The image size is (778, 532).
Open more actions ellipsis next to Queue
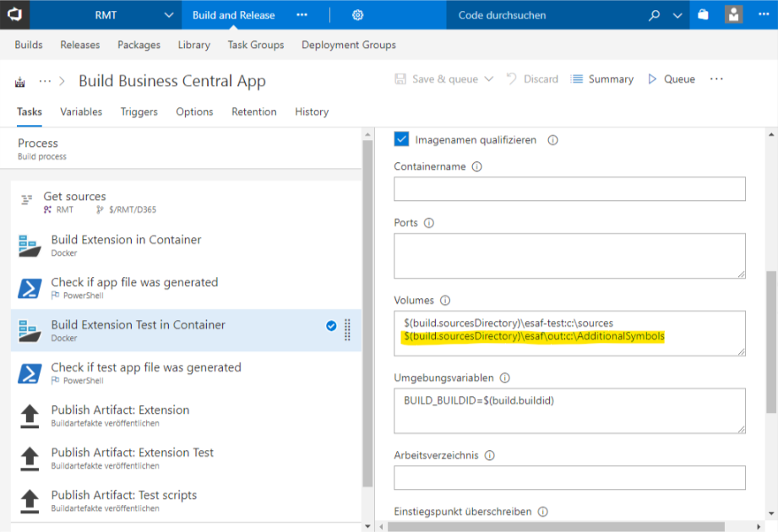[x=716, y=79]
